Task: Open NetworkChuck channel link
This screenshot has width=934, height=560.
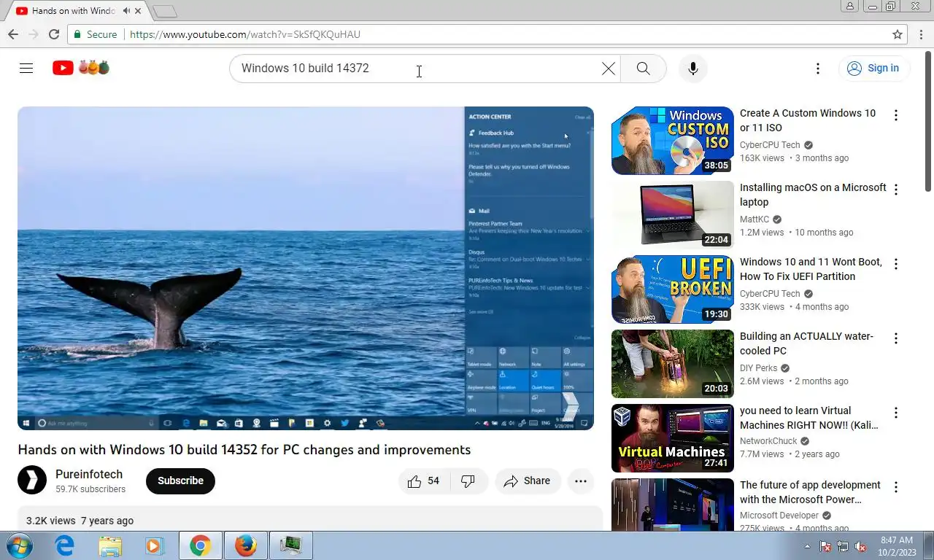Action: pyautogui.click(x=768, y=441)
